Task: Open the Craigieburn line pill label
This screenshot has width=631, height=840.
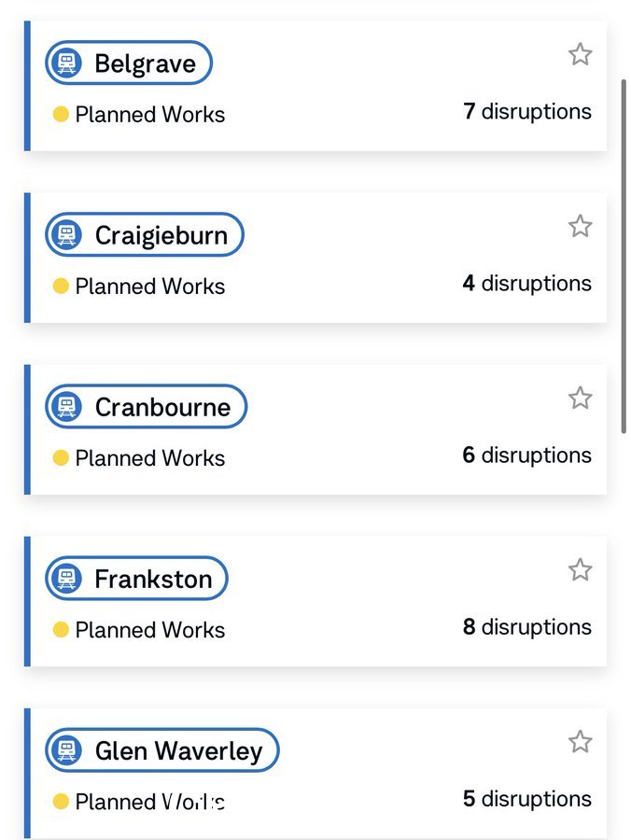Action: (x=145, y=234)
